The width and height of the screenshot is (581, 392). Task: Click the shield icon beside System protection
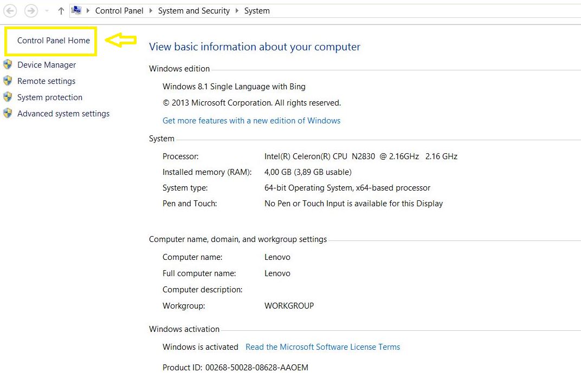tap(8, 97)
